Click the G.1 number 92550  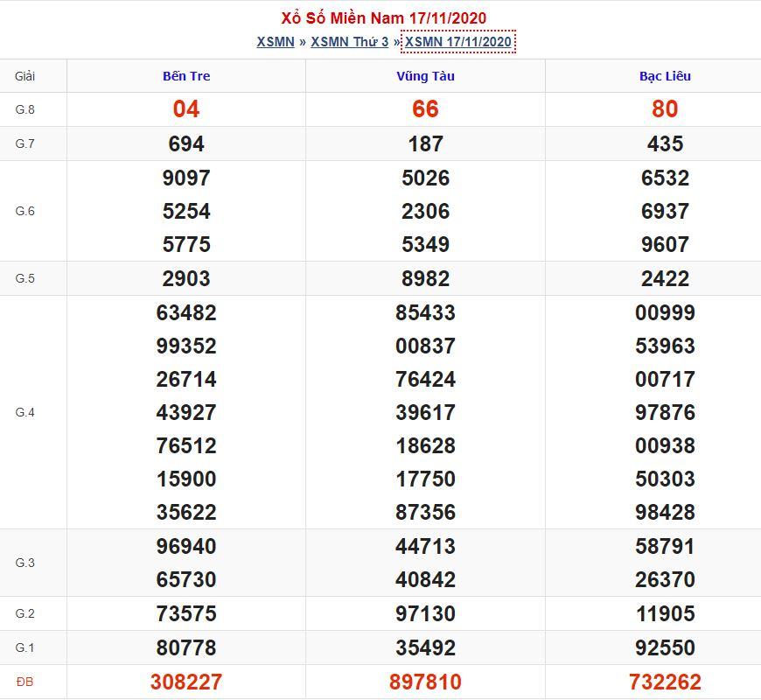pyautogui.click(x=665, y=648)
